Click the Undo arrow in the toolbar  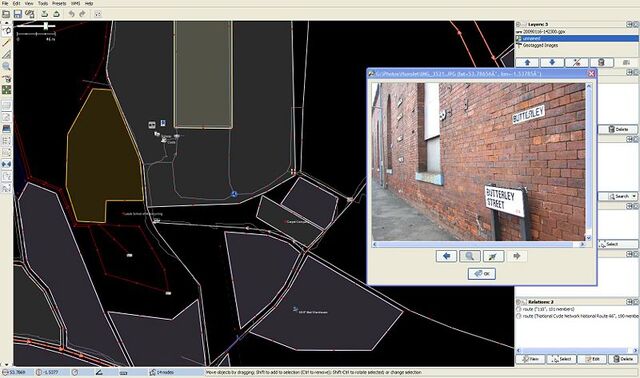click(71, 14)
